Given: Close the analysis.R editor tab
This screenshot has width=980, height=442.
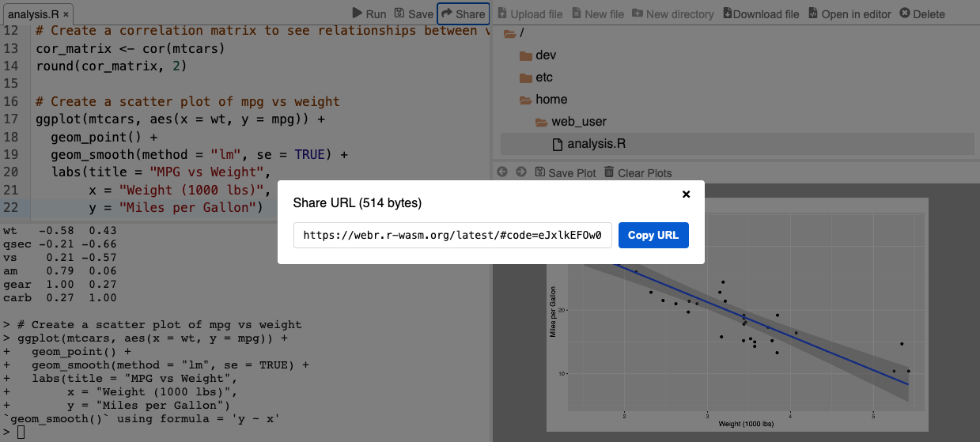Looking at the screenshot, I should point(65,14).
